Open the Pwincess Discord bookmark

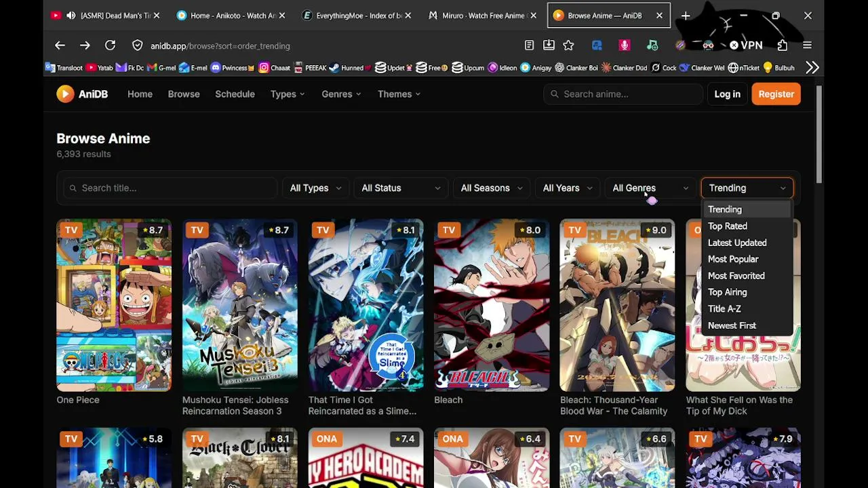(233, 68)
